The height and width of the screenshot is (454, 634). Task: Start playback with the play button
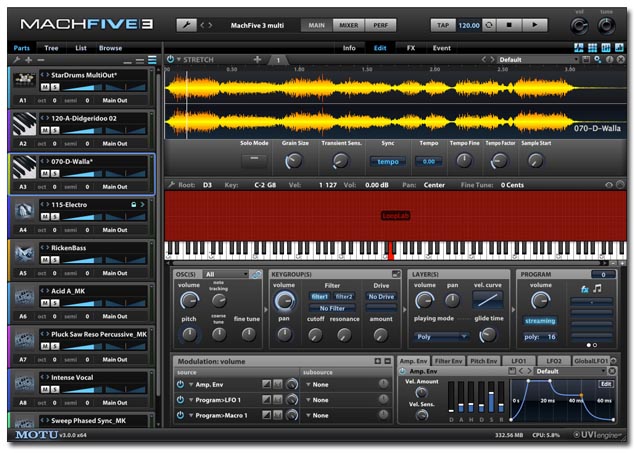tap(535, 25)
